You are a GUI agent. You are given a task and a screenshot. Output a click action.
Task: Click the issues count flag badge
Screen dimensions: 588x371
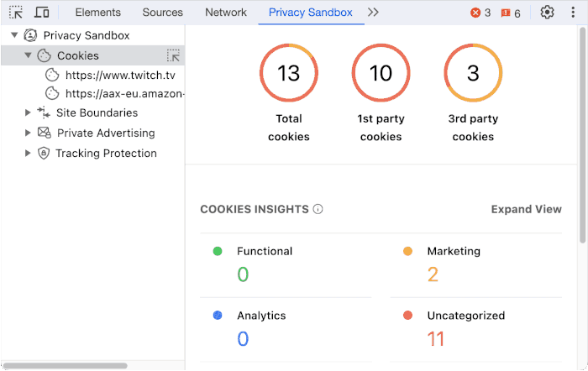(511, 13)
